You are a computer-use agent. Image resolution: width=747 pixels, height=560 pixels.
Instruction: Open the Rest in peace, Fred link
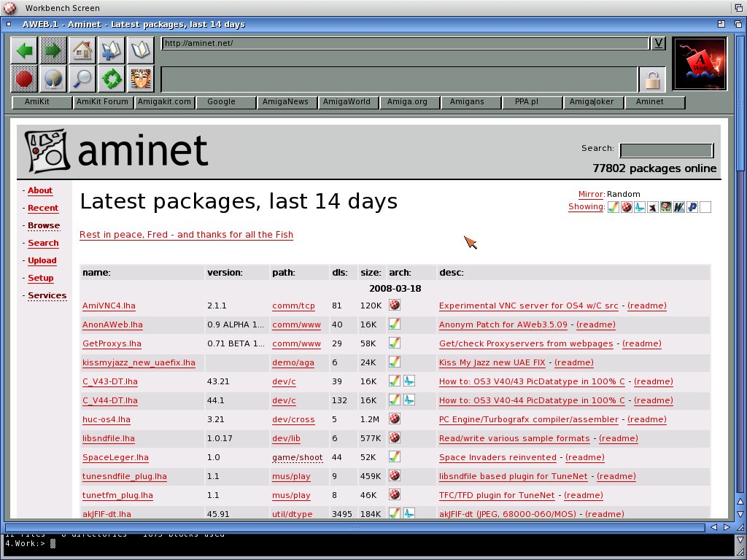pyautogui.click(x=186, y=235)
